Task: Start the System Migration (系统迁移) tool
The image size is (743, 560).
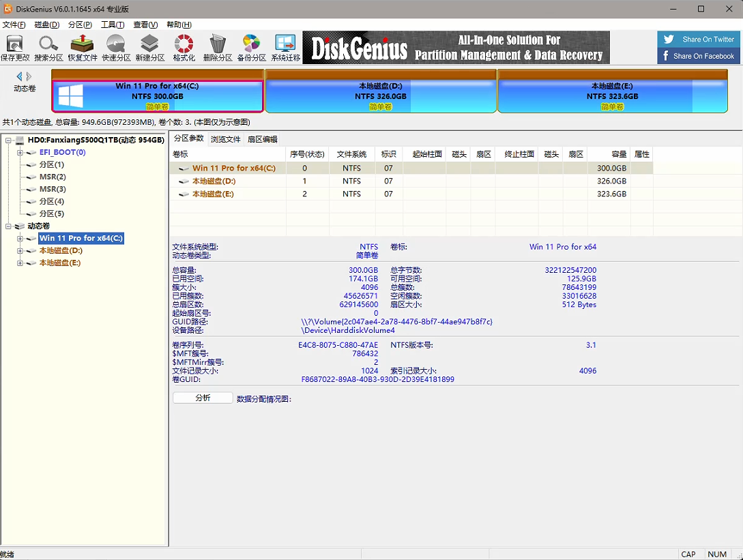Action: pos(285,47)
